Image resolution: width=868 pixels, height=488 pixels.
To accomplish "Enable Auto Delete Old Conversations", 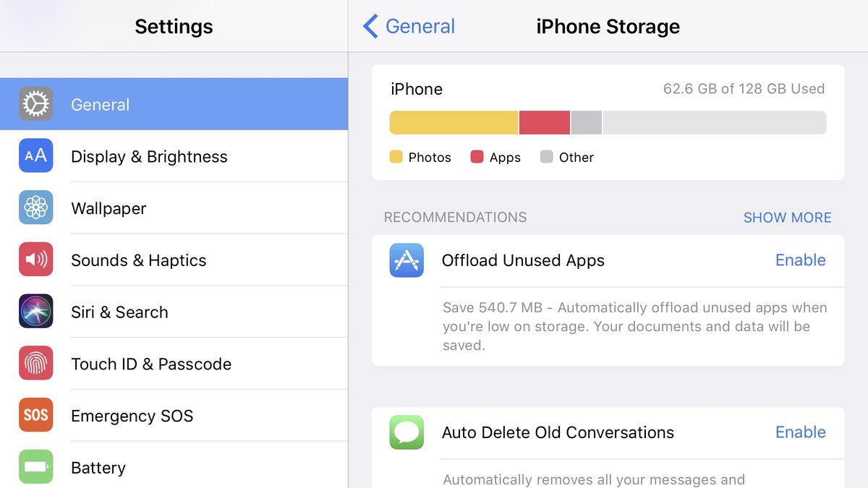I will pyautogui.click(x=801, y=432).
